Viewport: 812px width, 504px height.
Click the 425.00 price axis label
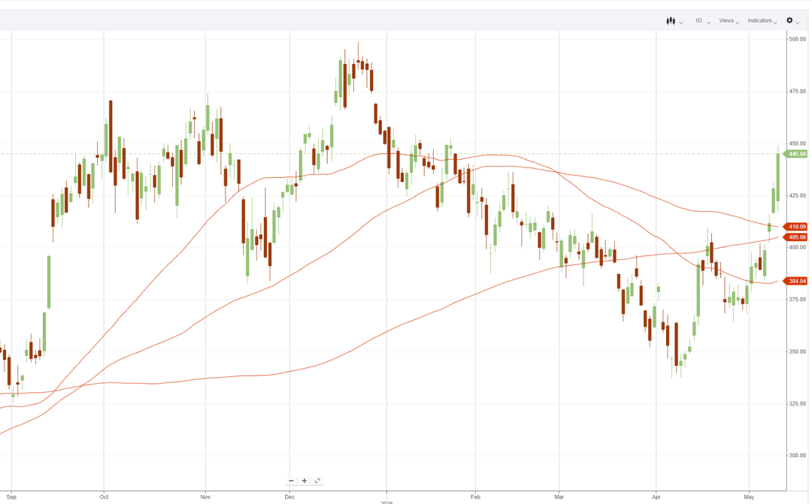click(798, 195)
